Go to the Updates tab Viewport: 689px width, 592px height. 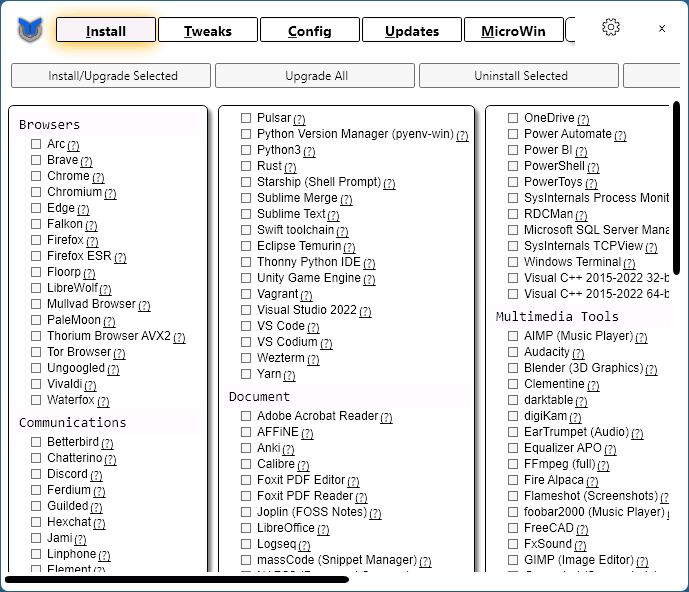411,31
